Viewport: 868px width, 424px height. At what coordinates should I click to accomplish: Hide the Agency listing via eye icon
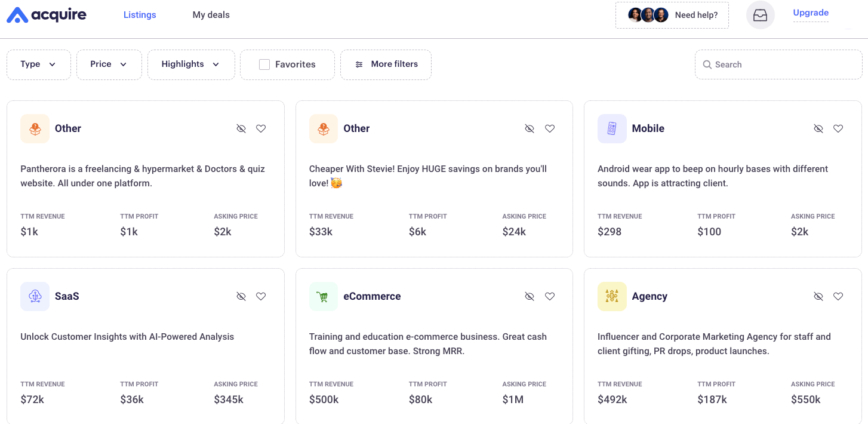[x=818, y=296]
